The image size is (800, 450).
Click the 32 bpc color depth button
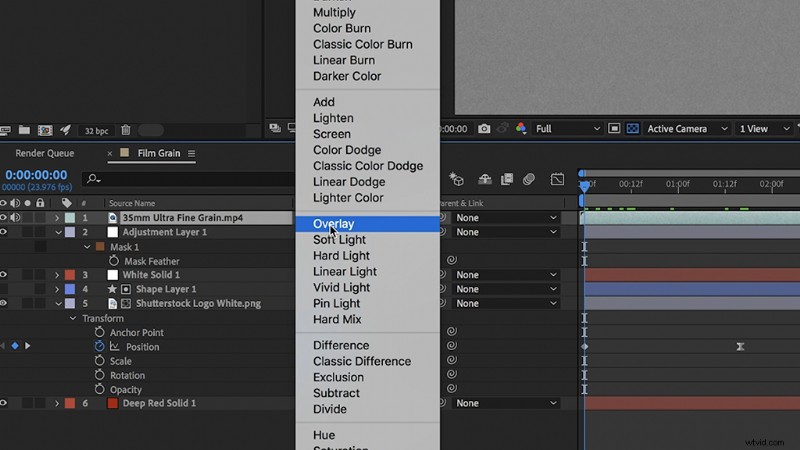[96, 131]
